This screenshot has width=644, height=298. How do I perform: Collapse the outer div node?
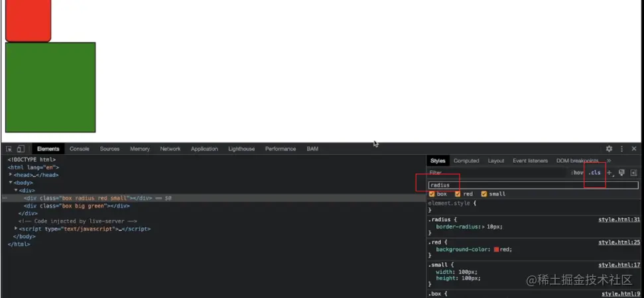16,190
